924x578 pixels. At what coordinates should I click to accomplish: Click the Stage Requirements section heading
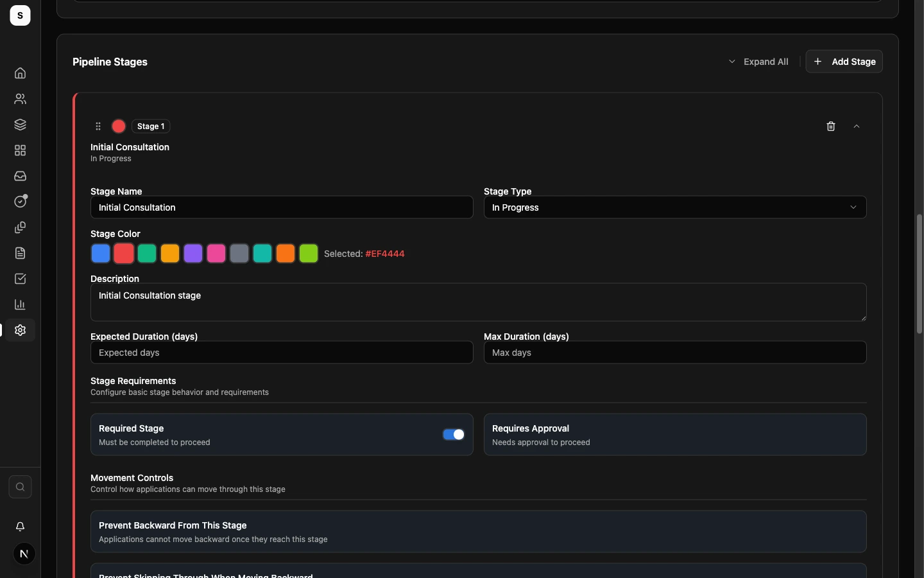(133, 381)
